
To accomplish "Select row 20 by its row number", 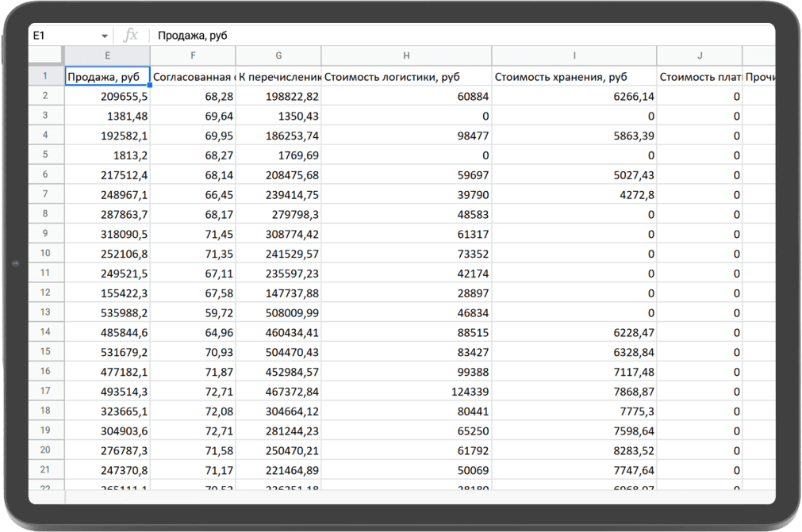I will (46, 450).
